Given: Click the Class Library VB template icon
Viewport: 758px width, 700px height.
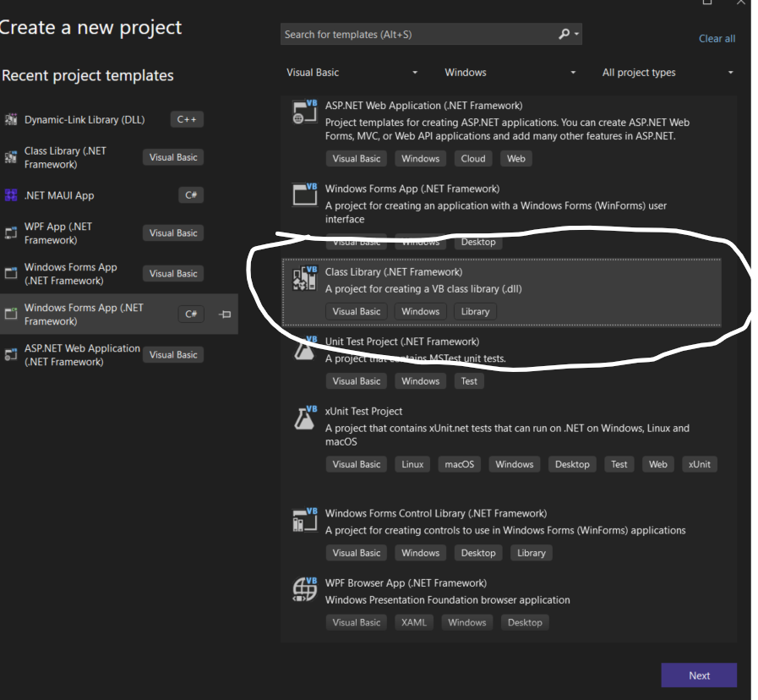Looking at the screenshot, I should click(304, 279).
